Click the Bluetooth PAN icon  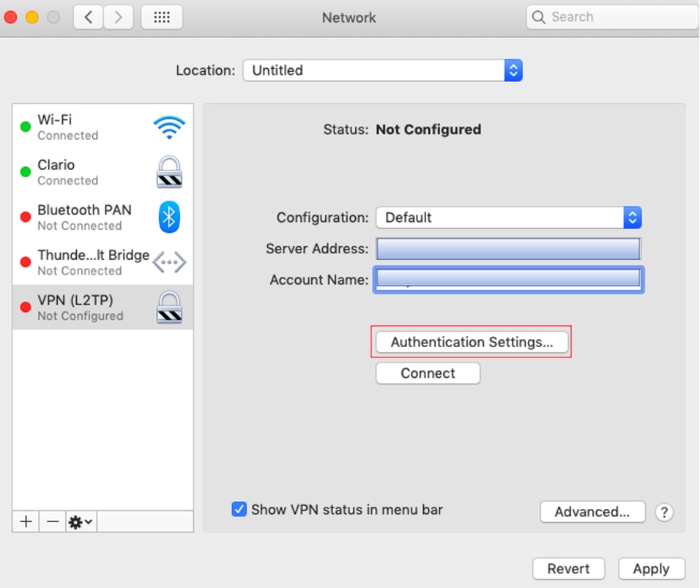(x=169, y=217)
